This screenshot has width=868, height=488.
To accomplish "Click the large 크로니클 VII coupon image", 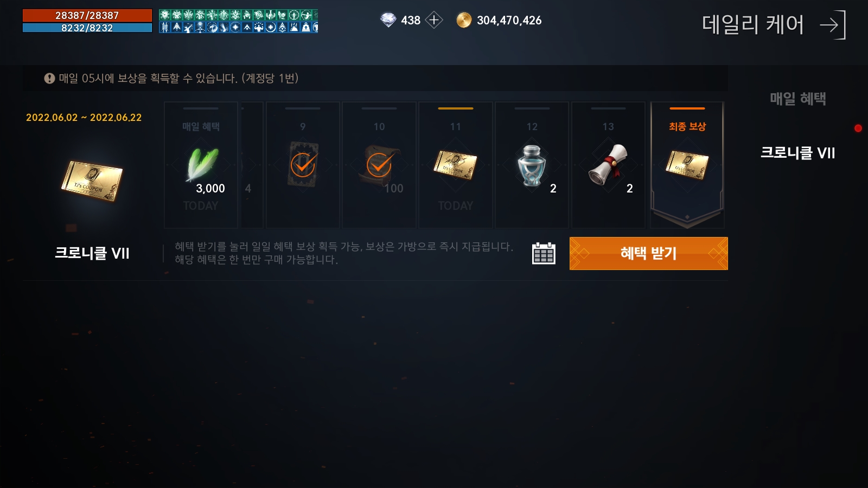I will [92, 181].
